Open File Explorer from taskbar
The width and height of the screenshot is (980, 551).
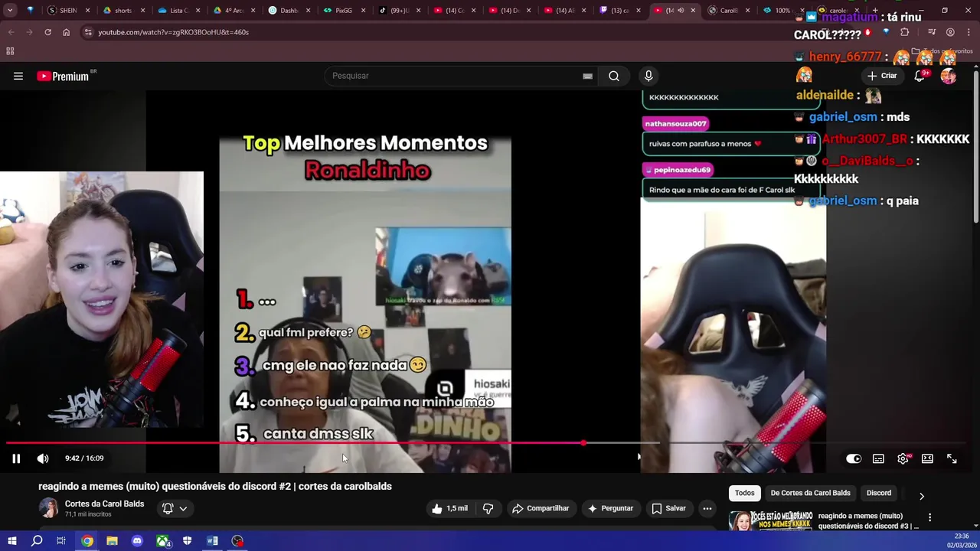pyautogui.click(x=112, y=541)
